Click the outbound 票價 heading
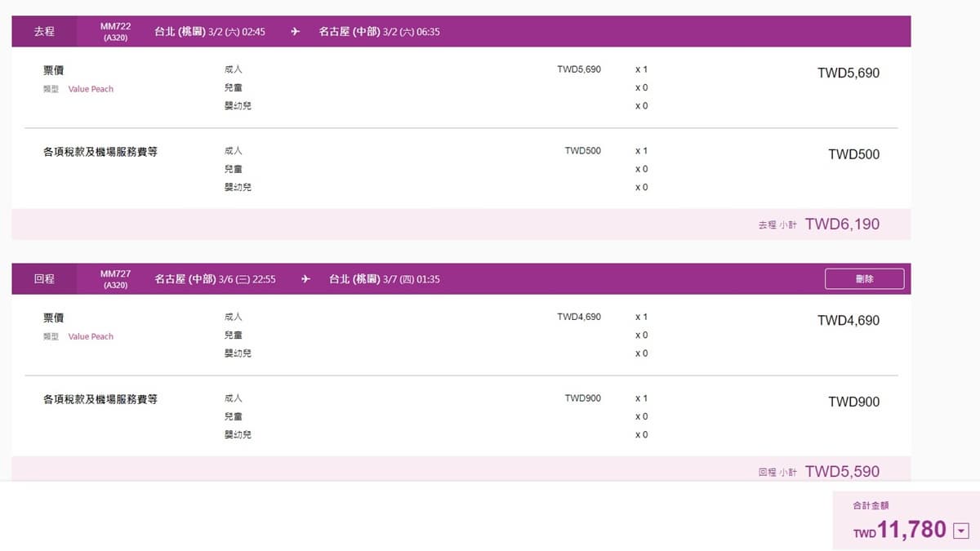 click(x=53, y=71)
